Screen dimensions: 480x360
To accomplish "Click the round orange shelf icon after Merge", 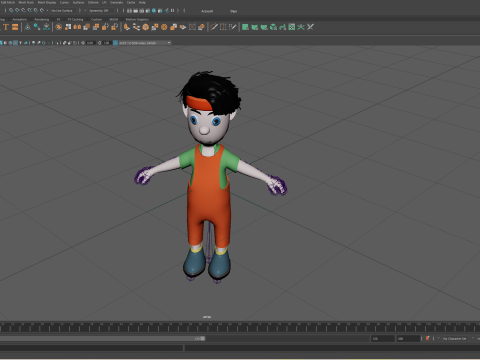I will pos(164,27).
